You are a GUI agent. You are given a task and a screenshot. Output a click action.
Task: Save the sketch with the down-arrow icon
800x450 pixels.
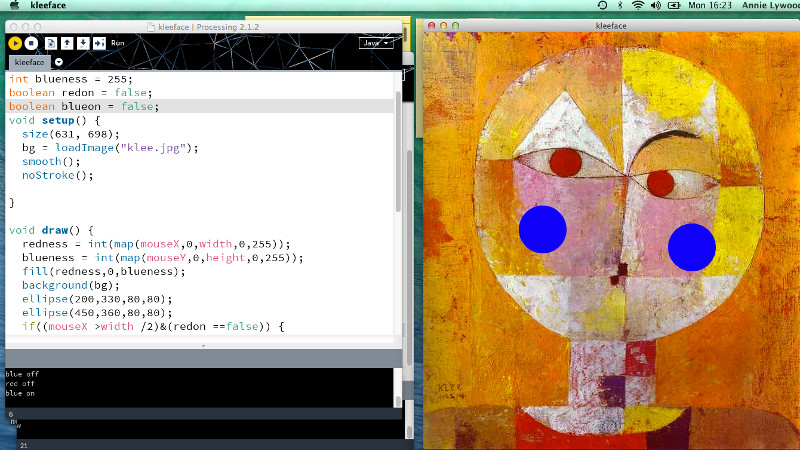pos(83,43)
